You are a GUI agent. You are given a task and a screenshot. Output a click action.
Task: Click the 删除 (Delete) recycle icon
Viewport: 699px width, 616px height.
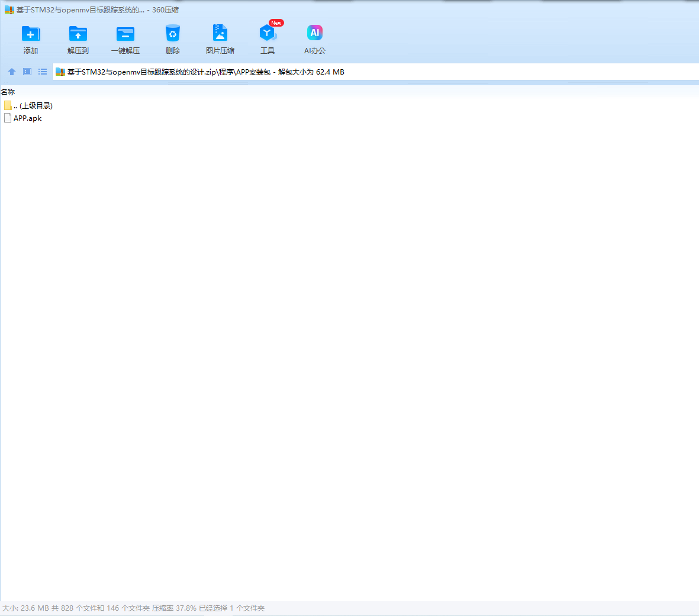point(172,34)
